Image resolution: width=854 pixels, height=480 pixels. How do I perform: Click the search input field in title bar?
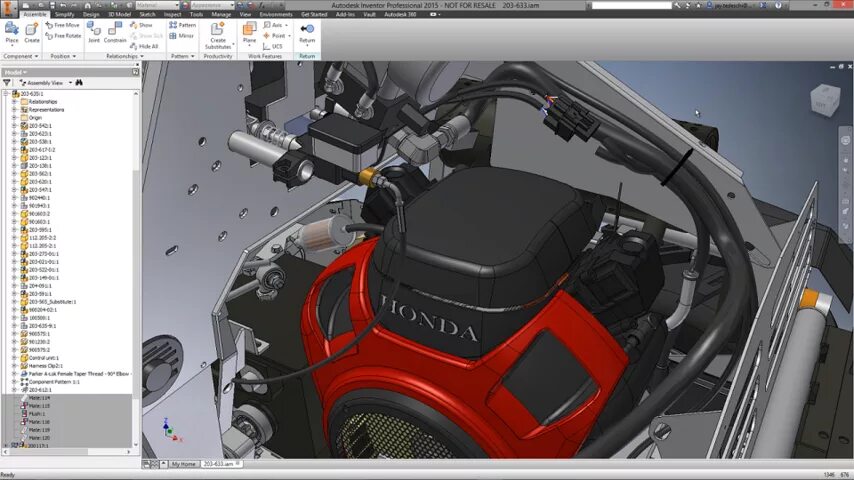632,5
